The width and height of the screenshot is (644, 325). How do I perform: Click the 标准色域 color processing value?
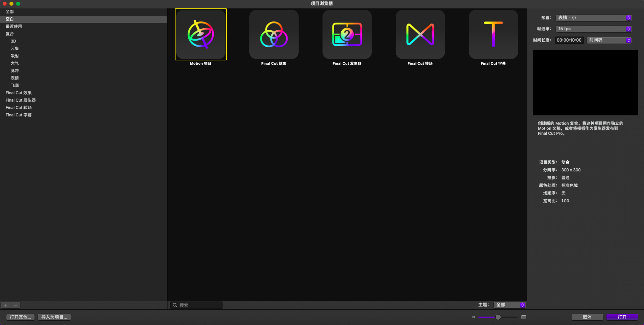pyautogui.click(x=569, y=185)
